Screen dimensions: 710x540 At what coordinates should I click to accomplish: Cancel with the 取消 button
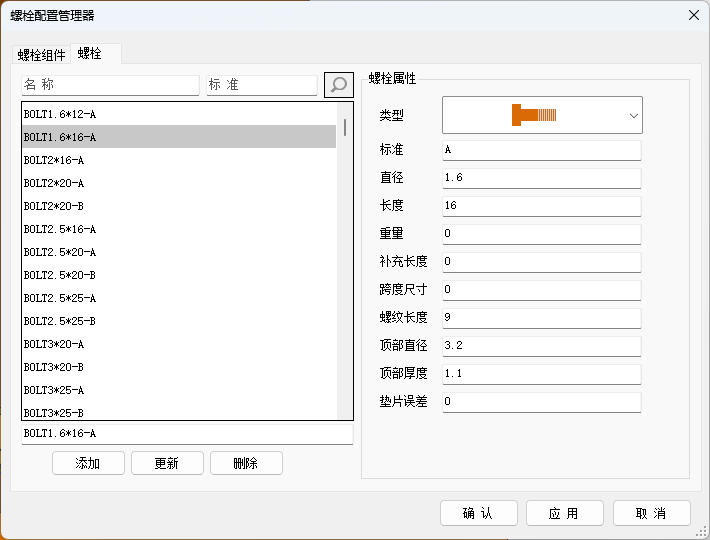click(652, 513)
